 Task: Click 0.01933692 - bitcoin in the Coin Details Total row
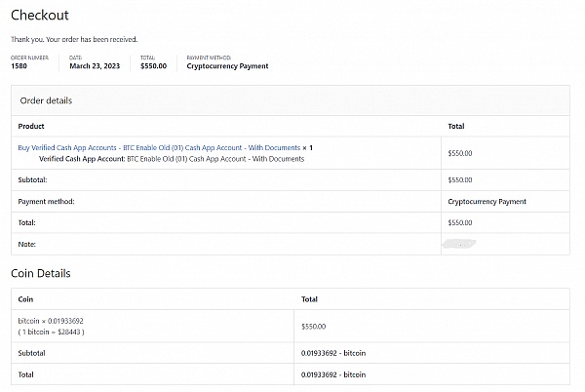[x=333, y=374]
